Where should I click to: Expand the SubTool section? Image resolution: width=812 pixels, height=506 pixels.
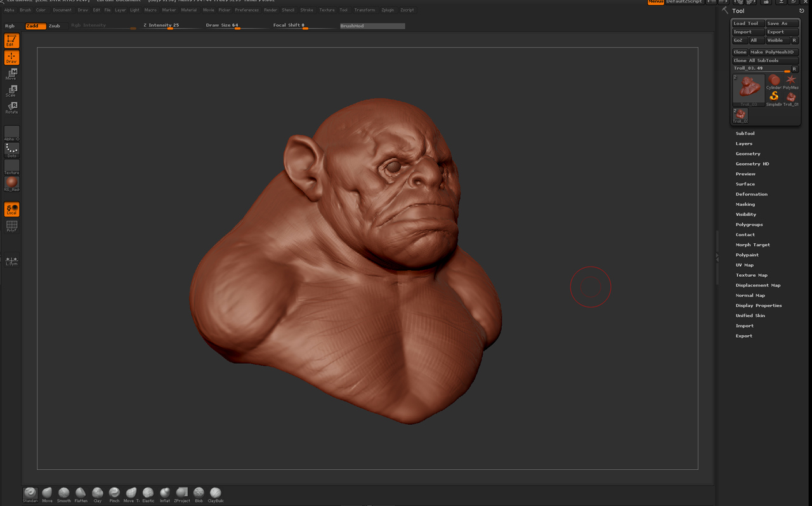click(745, 133)
